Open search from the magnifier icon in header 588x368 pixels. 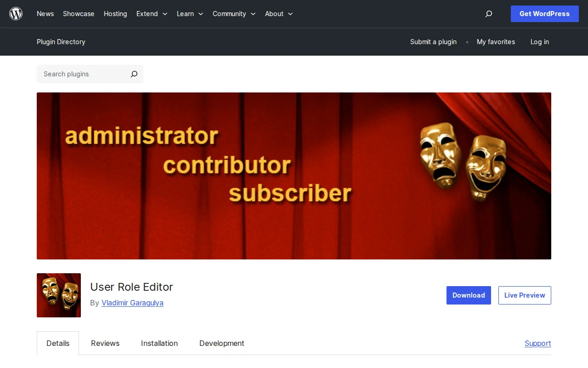488,14
